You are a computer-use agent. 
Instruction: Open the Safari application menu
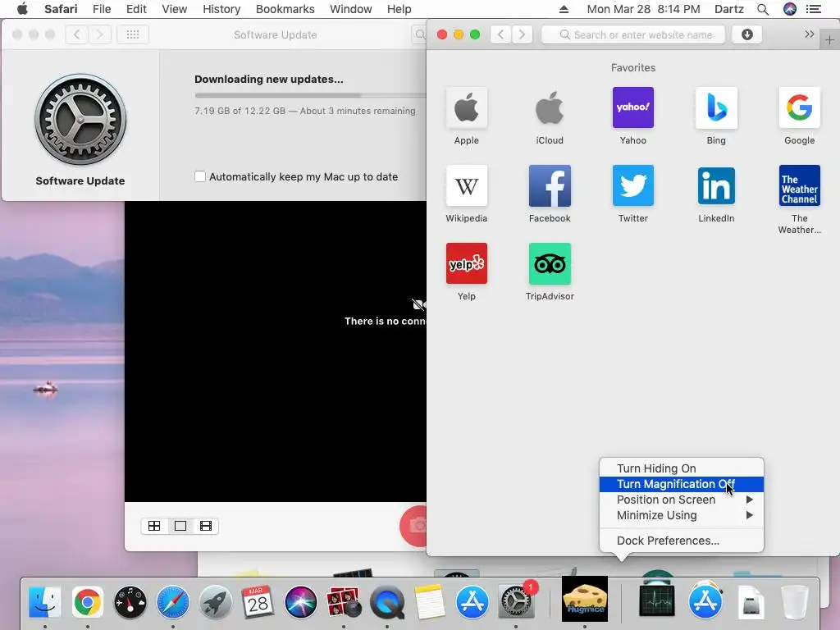tap(61, 9)
